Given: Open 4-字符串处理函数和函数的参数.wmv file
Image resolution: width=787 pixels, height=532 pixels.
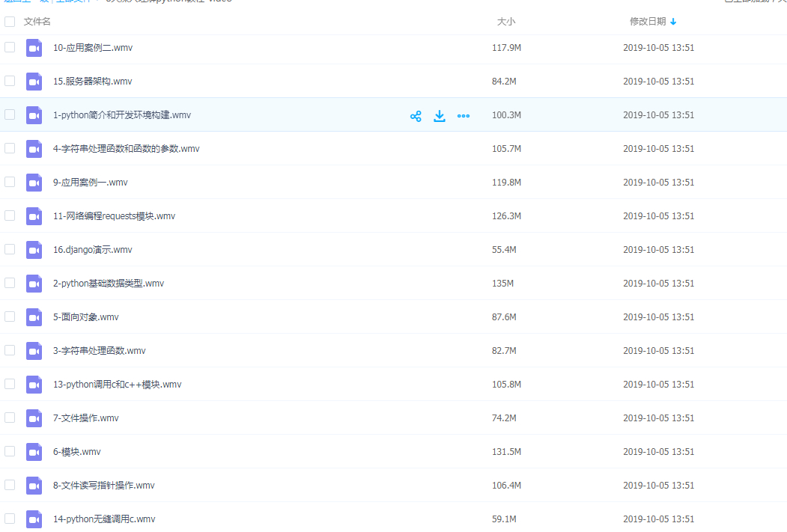Looking at the screenshot, I should point(127,149).
